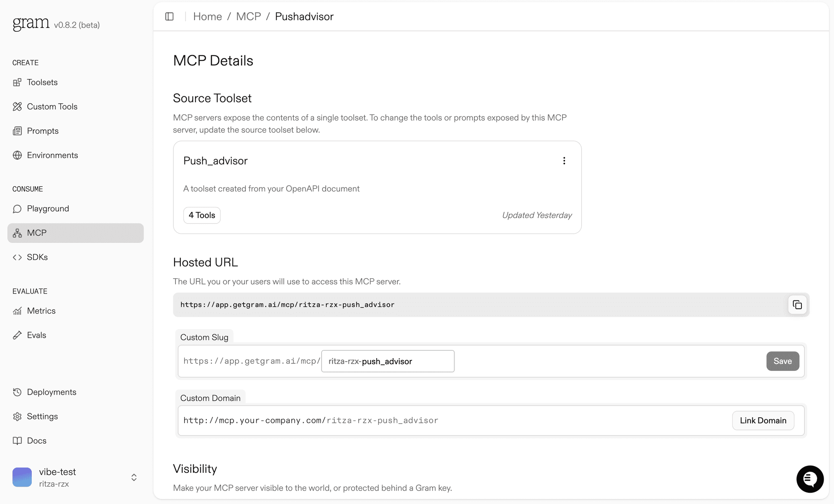Click the 4 Tools badge
Image resolution: width=834 pixels, height=504 pixels.
click(x=202, y=215)
